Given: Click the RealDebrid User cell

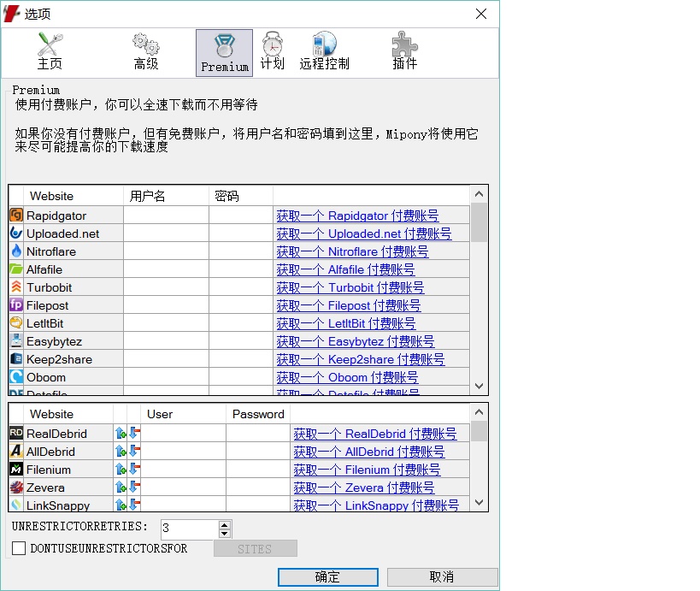Looking at the screenshot, I should [x=184, y=434].
